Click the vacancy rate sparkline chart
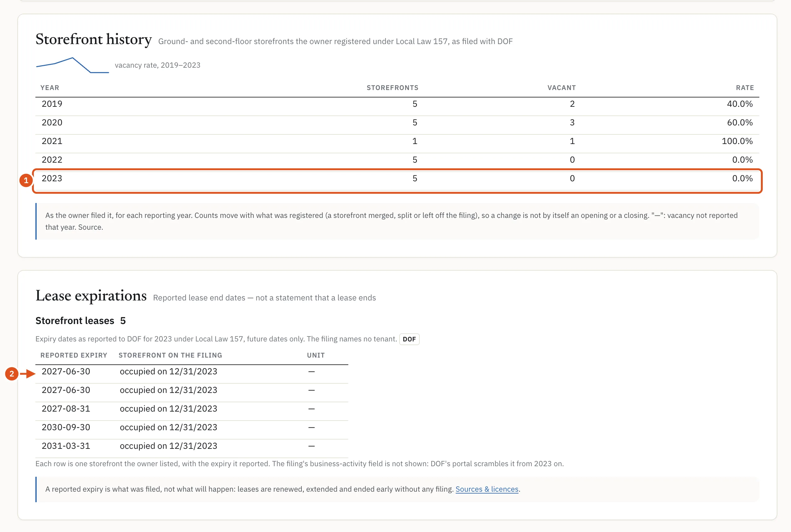The height and width of the screenshot is (532, 791). click(x=72, y=65)
